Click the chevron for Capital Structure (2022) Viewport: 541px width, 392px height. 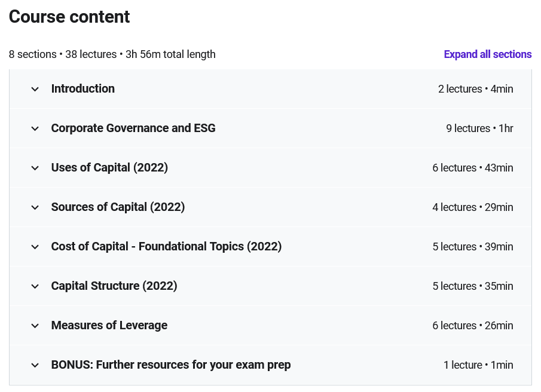(x=35, y=286)
